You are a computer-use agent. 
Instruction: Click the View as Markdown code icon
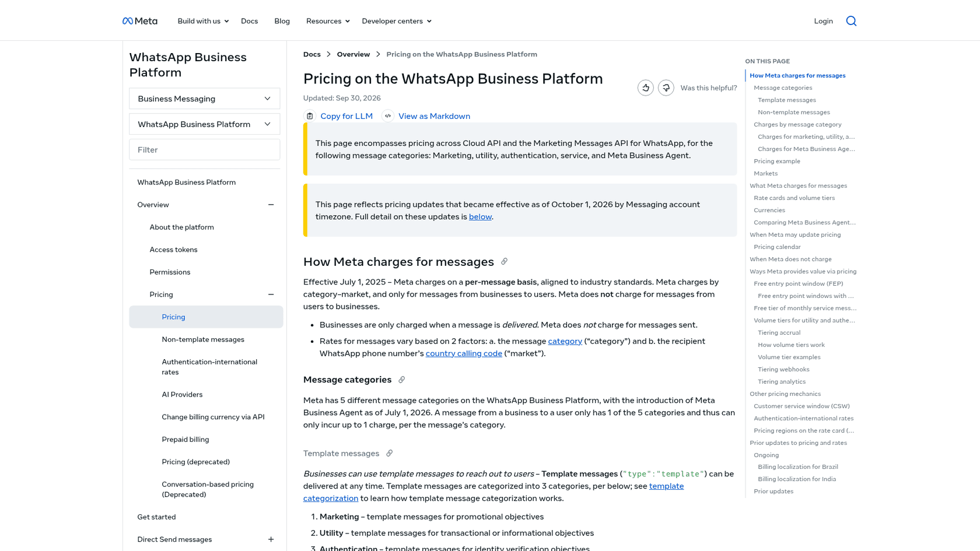pyautogui.click(x=388, y=116)
